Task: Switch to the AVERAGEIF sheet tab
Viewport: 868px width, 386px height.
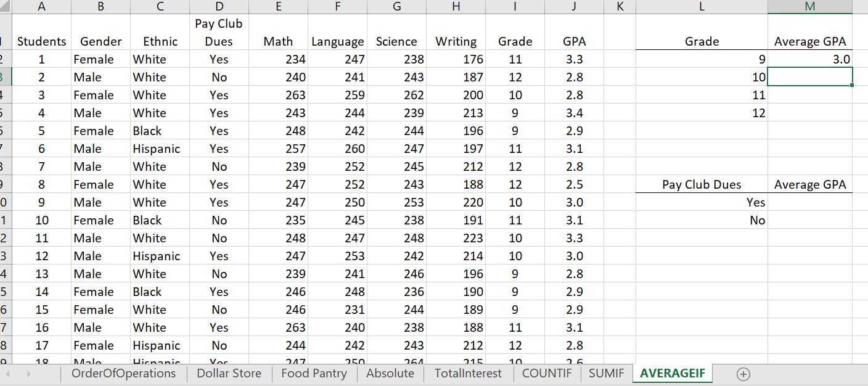Action: [x=673, y=374]
